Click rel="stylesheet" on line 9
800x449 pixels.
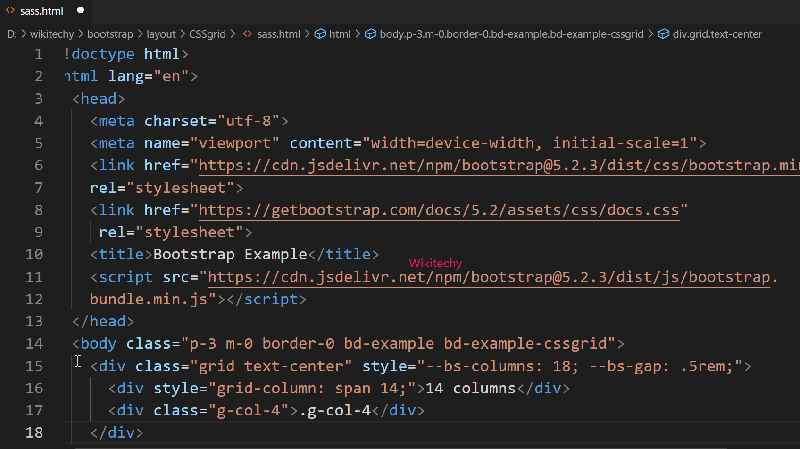[171, 232]
